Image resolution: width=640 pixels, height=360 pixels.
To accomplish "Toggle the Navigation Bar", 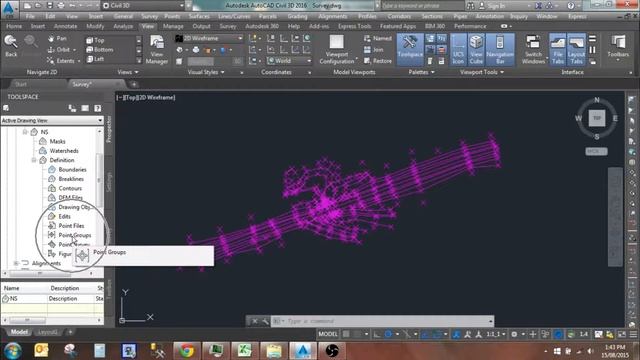I will [500, 50].
